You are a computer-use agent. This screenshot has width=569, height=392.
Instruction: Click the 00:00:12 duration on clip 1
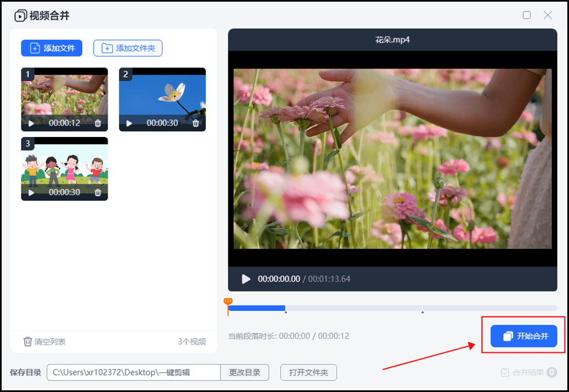(65, 123)
